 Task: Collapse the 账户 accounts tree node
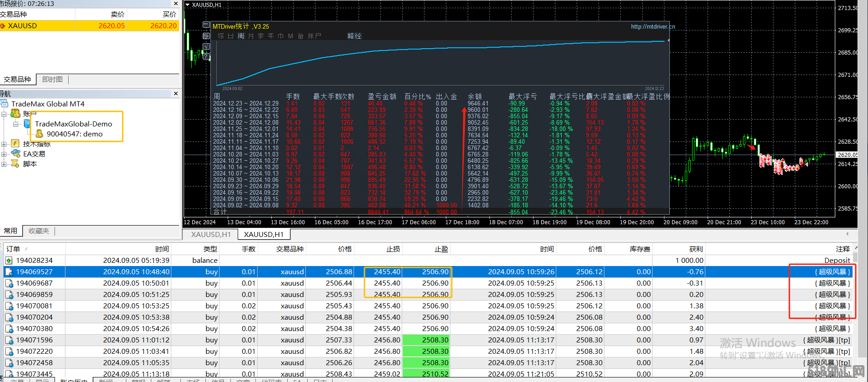coord(4,114)
